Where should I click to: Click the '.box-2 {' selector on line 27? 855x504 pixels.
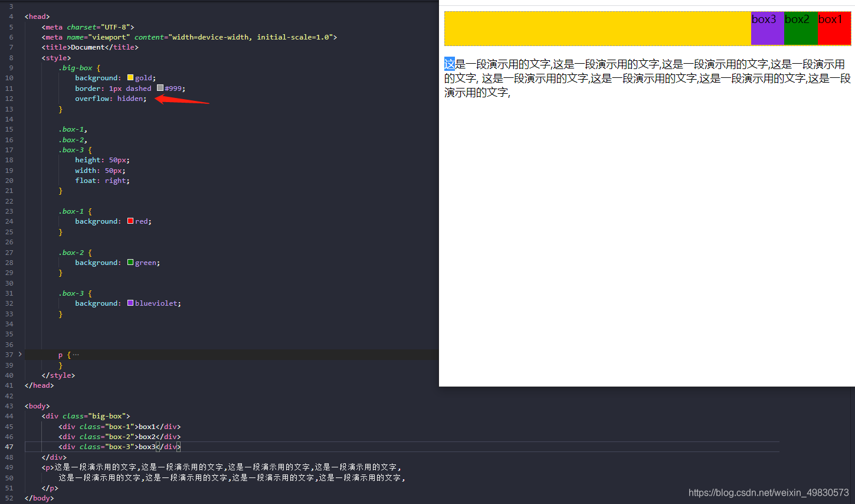coord(75,253)
